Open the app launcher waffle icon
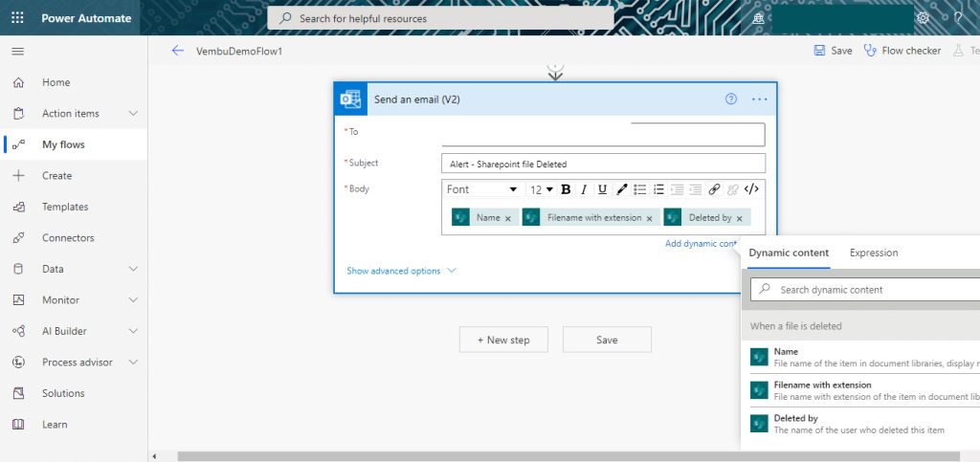 tap(17, 17)
